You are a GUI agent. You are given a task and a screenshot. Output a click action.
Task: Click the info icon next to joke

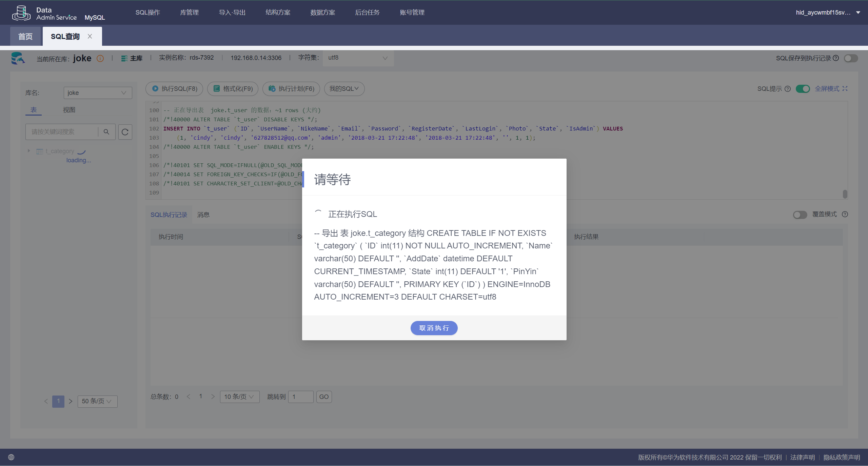pos(100,58)
